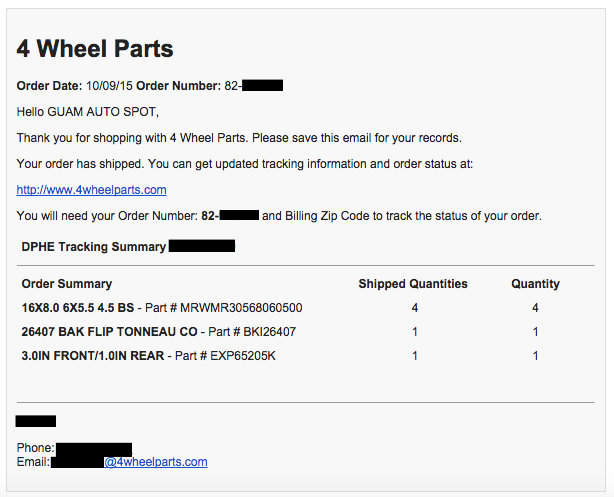The image size is (614, 497).
Task: Click shipped quantity 4 for wheels row
Action: click(x=415, y=308)
